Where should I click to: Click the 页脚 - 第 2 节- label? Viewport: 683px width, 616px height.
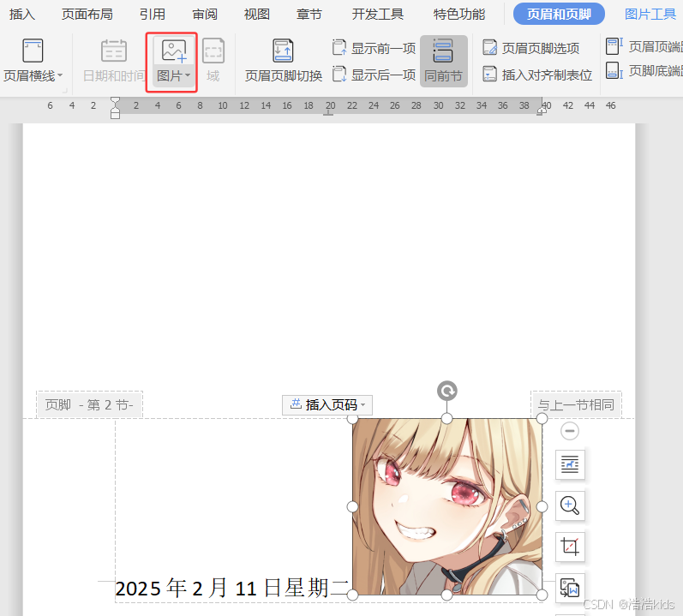(x=89, y=405)
